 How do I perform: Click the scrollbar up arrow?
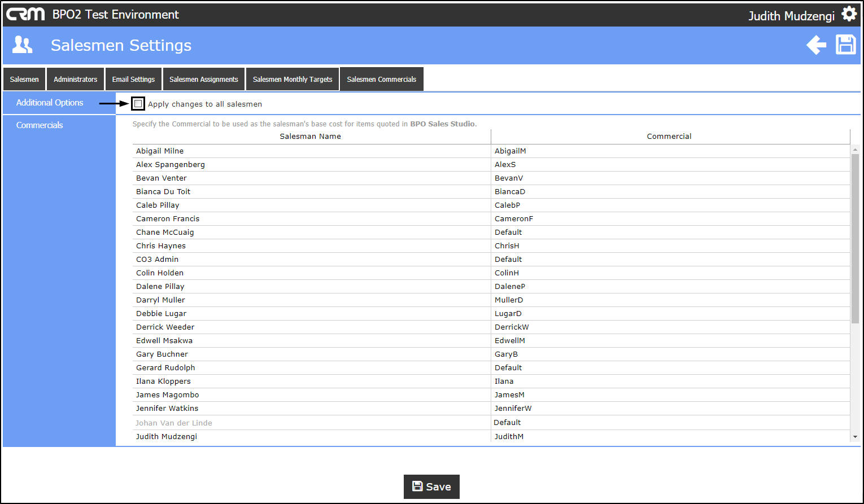(x=855, y=150)
